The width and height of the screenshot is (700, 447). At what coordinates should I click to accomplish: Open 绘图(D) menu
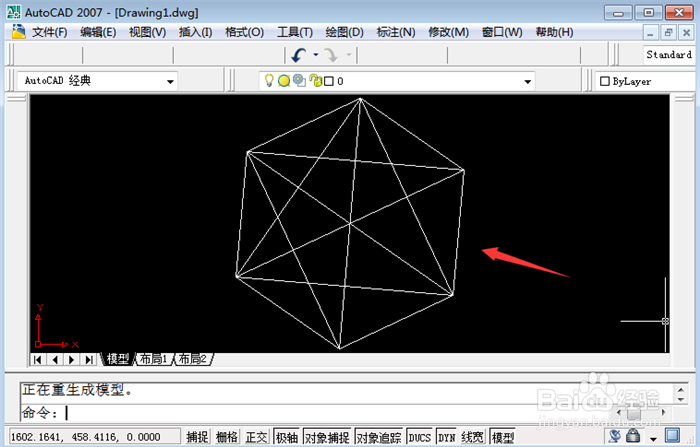tap(344, 32)
